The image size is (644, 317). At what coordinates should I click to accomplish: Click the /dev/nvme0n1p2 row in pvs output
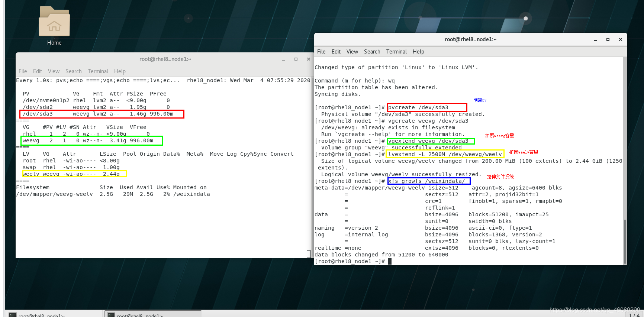tap(96, 101)
